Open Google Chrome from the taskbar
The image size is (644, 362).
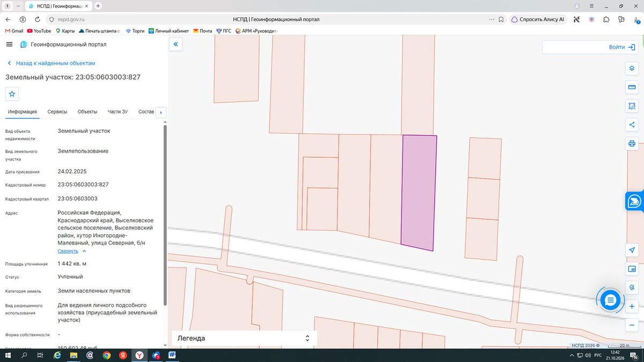coord(107,355)
